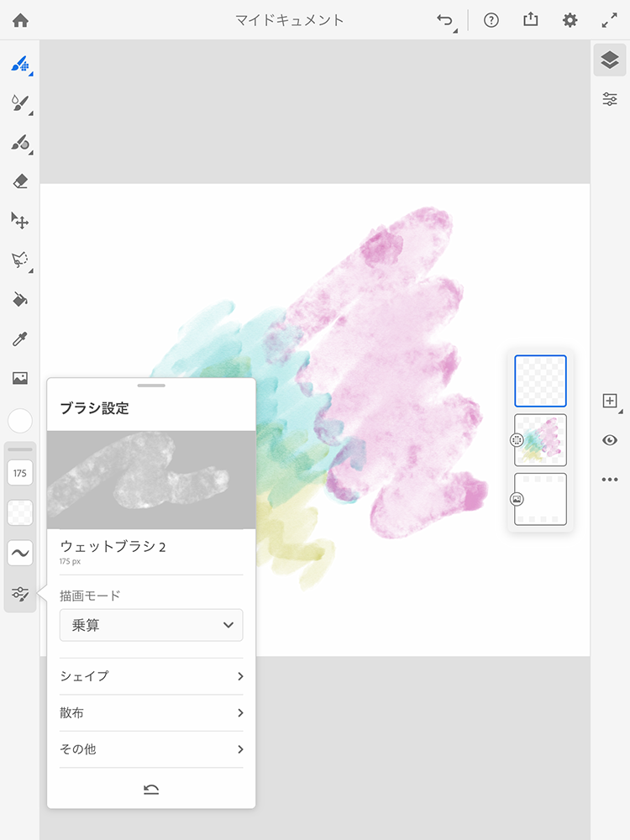Open layer properties panel
Image resolution: width=630 pixels, height=840 pixels.
610,99
